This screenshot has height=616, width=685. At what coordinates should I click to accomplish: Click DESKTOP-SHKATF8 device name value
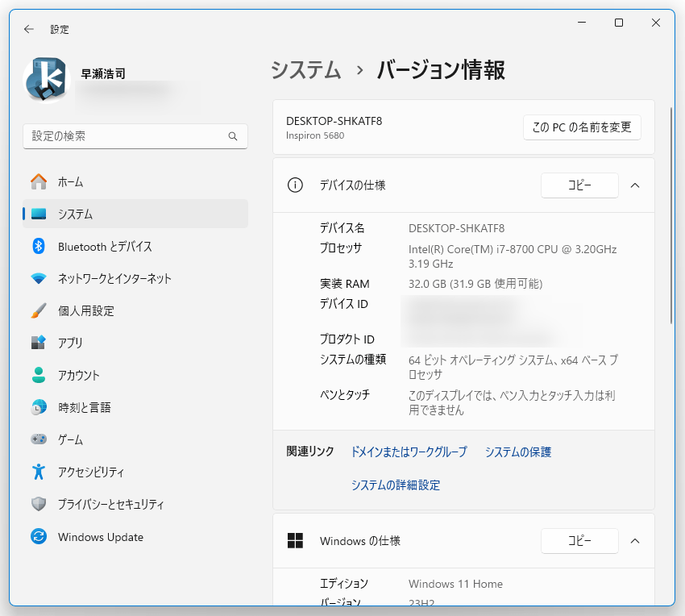point(456,228)
